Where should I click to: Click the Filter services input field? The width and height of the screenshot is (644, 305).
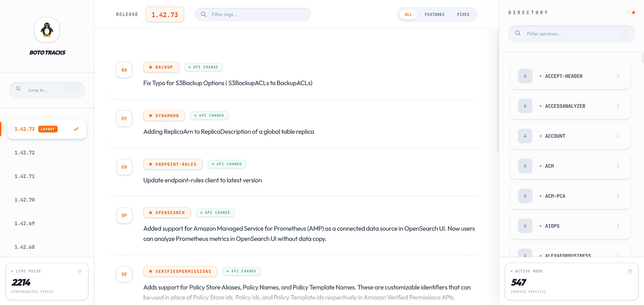(571, 34)
